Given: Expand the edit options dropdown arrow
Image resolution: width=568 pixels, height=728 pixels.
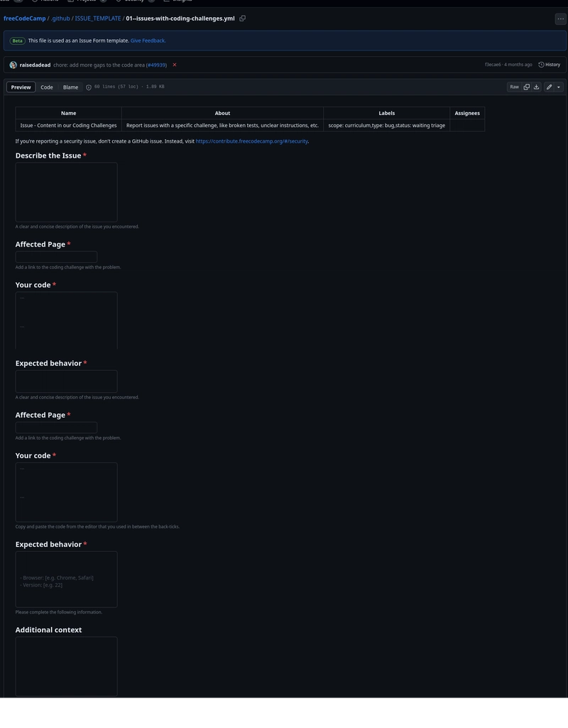Looking at the screenshot, I should 559,87.
